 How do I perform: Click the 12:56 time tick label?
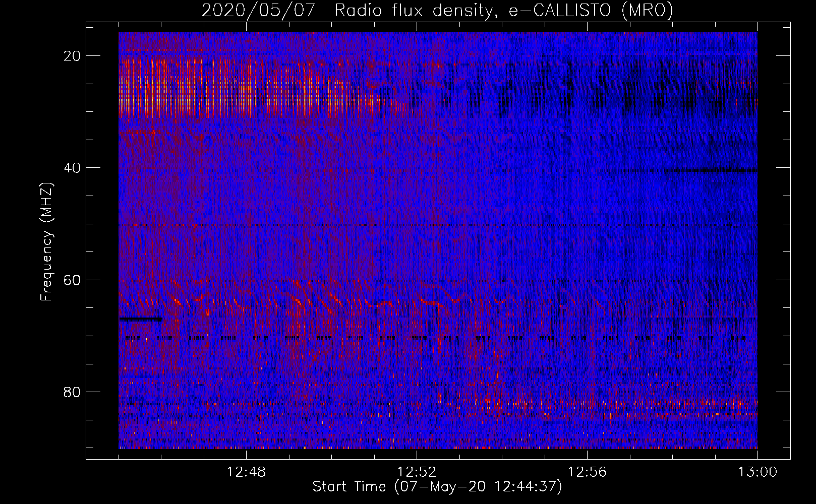(x=587, y=472)
